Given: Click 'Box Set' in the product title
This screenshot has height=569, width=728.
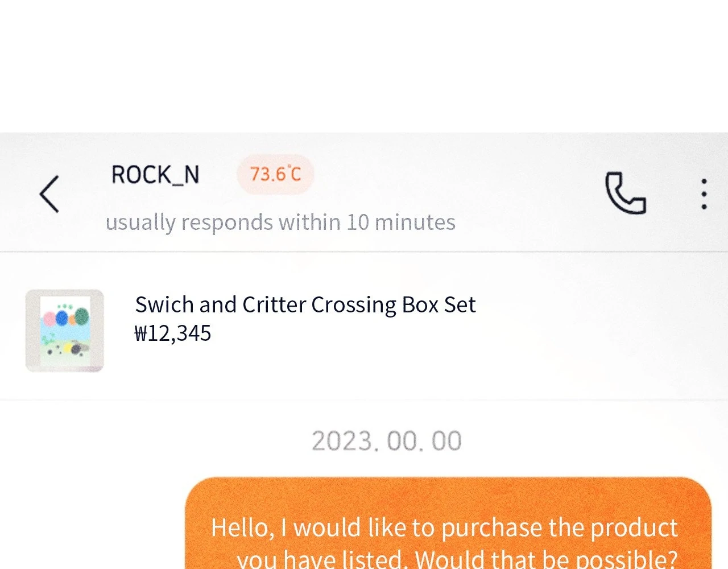Looking at the screenshot, I should click(439, 305).
